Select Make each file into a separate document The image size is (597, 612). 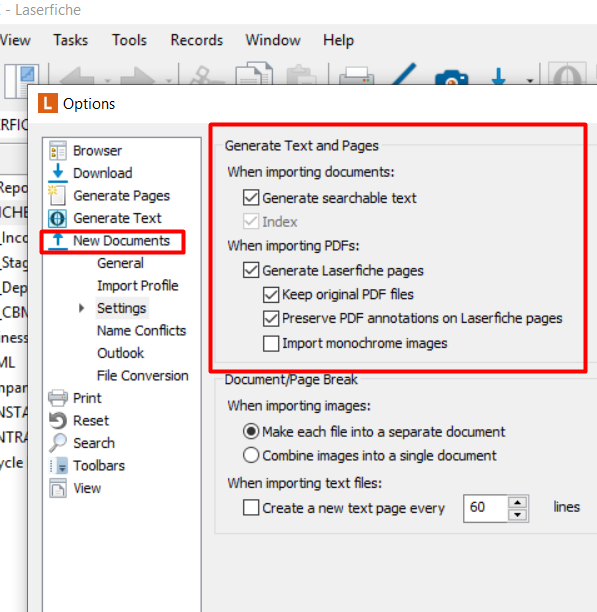tap(251, 432)
